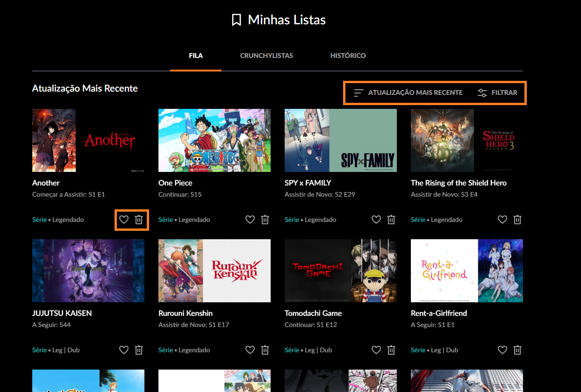581x392 pixels.
Task: Open The Rising of the Shield Hero title
Action: coord(459,183)
